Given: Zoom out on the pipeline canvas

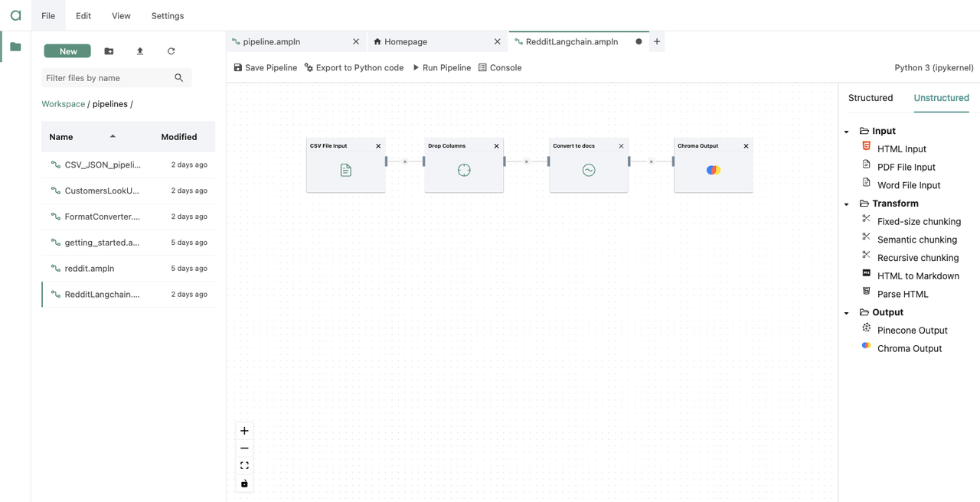Looking at the screenshot, I should 244,448.
